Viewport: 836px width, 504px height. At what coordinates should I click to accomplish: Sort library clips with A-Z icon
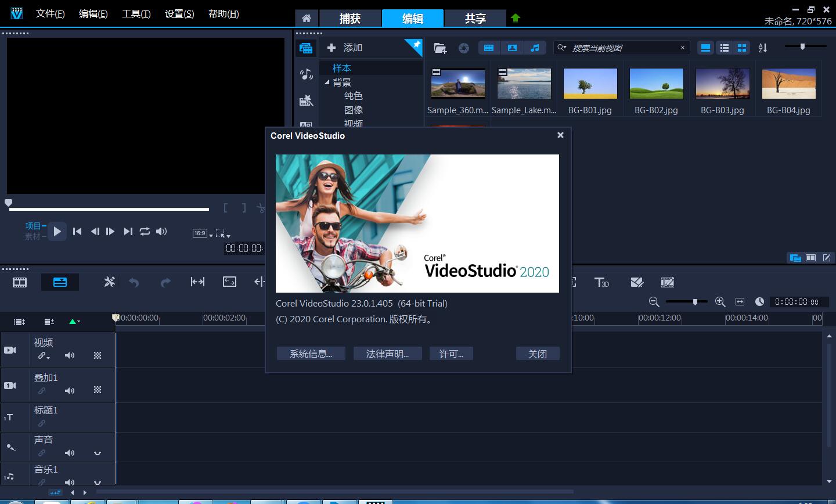[763, 48]
